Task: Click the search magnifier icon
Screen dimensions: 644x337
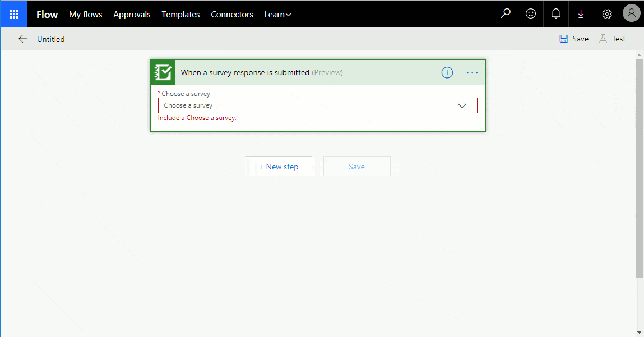Action: pos(506,14)
